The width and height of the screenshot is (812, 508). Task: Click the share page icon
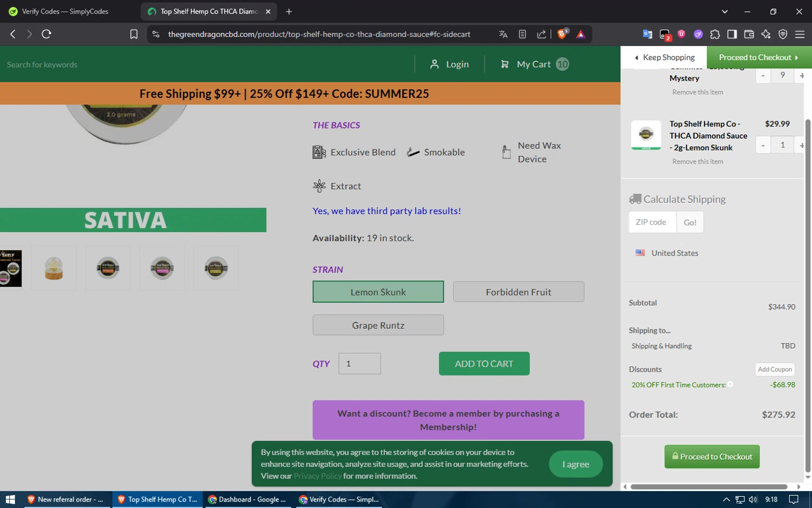pyautogui.click(x=541, y=34)
